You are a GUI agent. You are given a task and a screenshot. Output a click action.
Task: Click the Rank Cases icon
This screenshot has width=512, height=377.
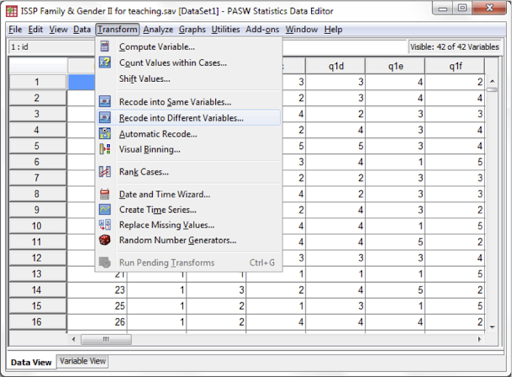pyautogui.click(x=105, y=172)
